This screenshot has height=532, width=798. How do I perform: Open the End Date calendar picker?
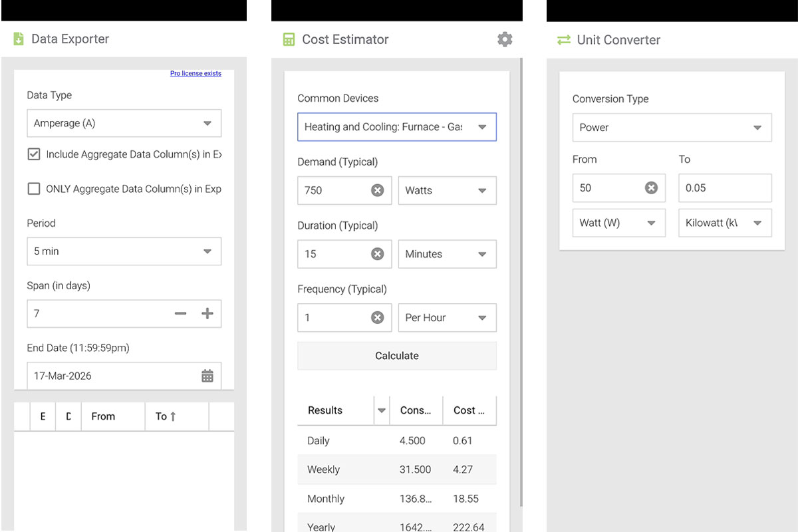coord(207,376)
